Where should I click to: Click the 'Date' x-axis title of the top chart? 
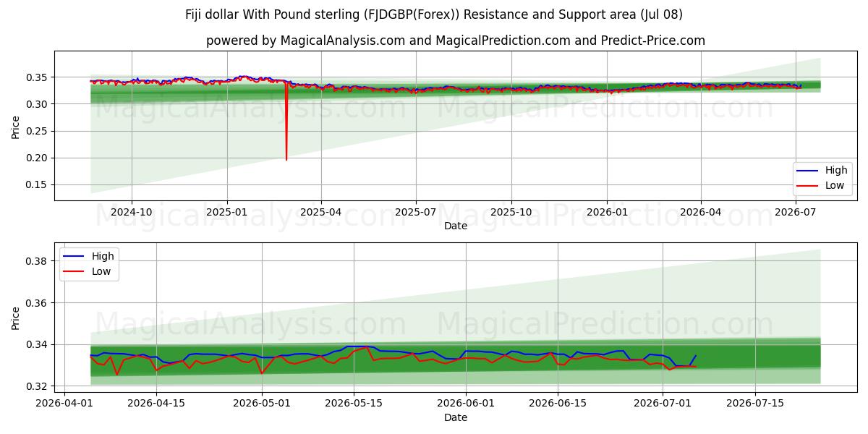click(x=456, y=226)
